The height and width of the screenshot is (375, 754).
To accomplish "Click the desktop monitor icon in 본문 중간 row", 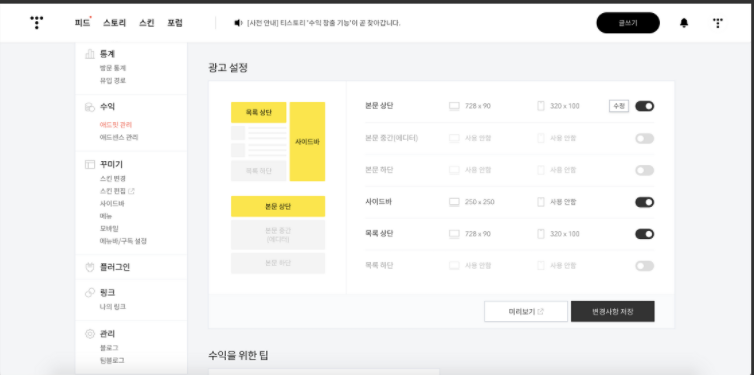I will coord(454,138).
